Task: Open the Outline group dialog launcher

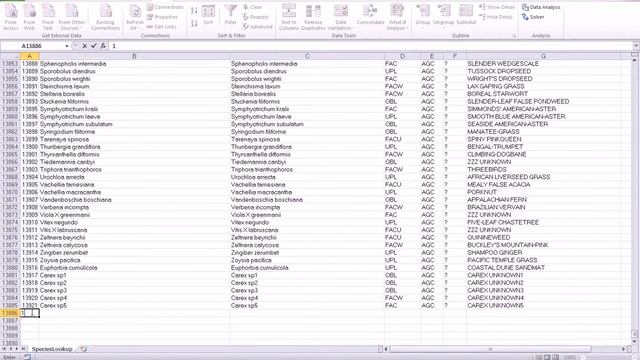Action: (514, 36)
